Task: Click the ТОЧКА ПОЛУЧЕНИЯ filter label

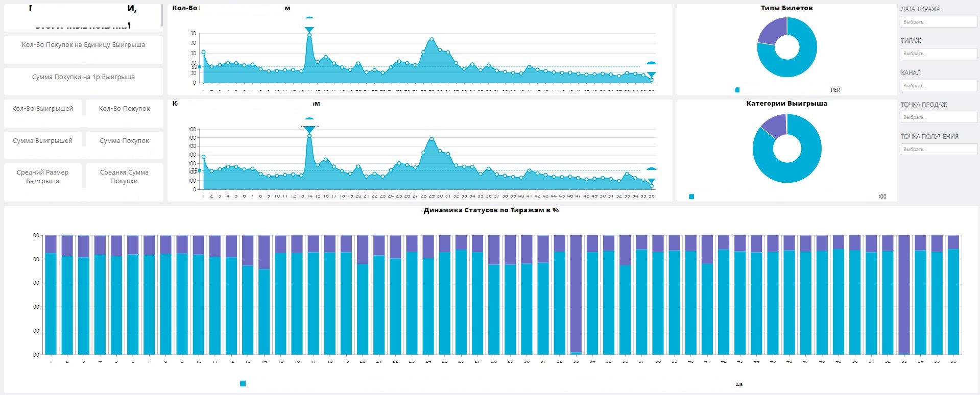Action: [x=929, y=137]
